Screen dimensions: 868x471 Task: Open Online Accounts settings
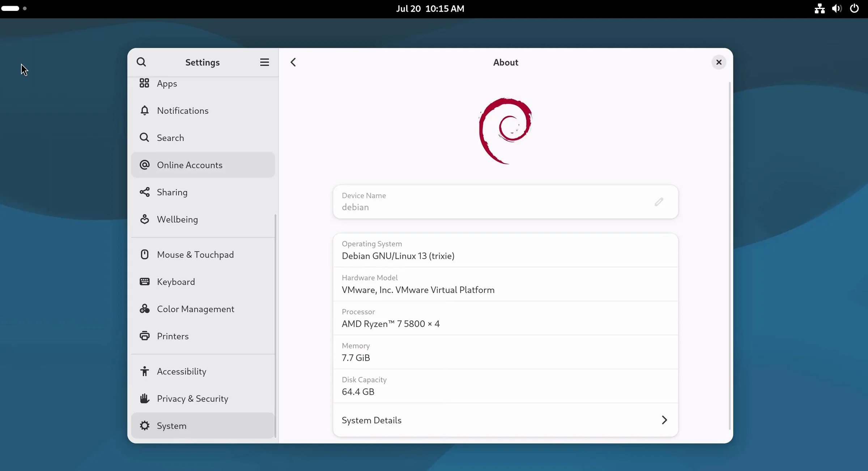(203, 165)
